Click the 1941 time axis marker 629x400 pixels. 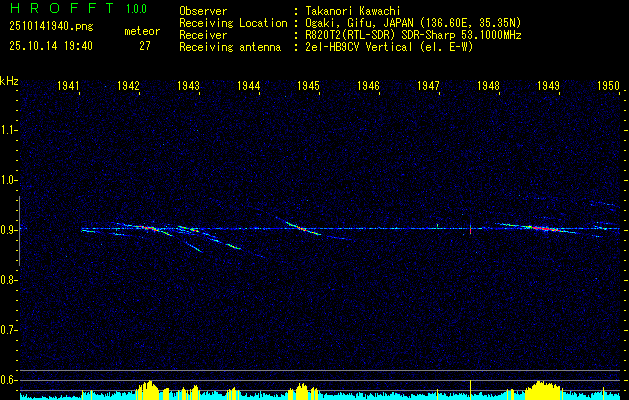click(68, 85)
